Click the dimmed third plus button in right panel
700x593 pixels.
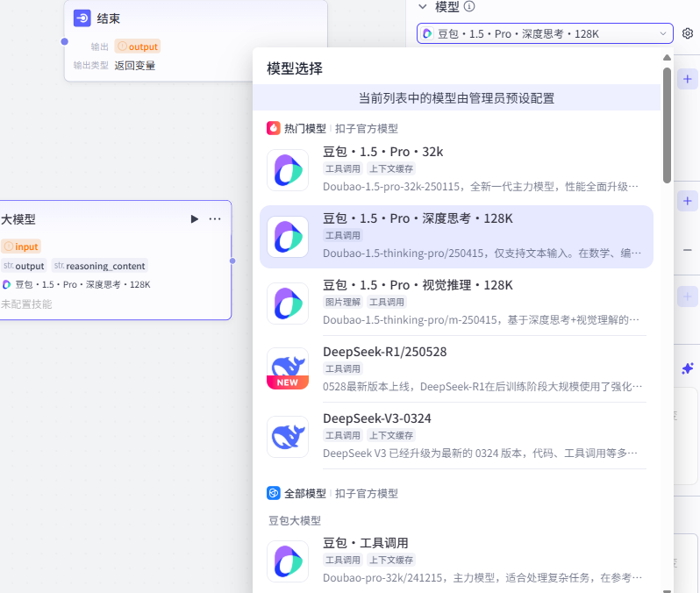pos(688,296)
